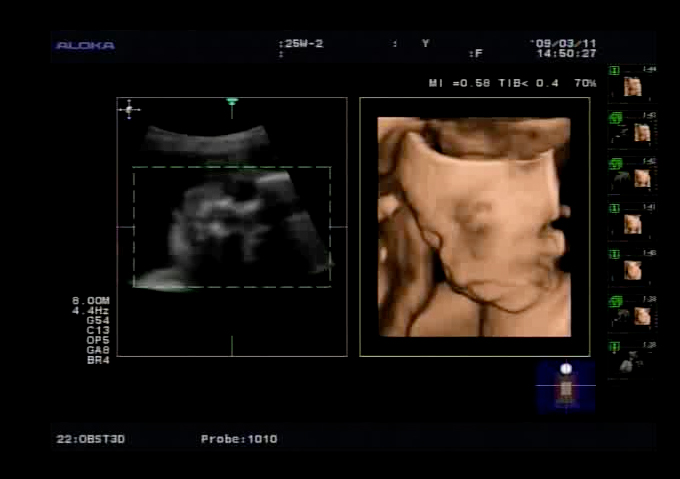Click green frame icon beside thumbnail 1-41
Screen dimensions: 680x479
614,209
